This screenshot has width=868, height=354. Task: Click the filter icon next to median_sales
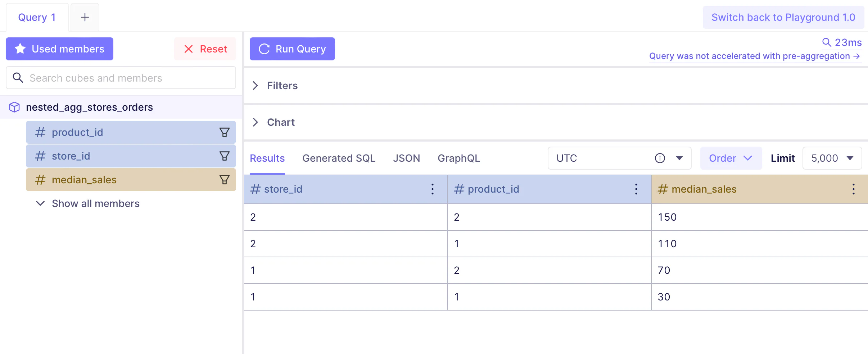224,180
